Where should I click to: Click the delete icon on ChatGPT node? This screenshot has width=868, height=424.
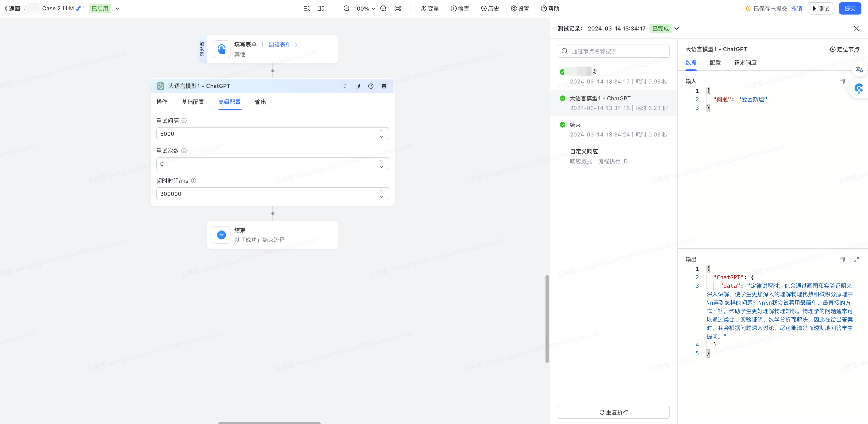[384, 86]
